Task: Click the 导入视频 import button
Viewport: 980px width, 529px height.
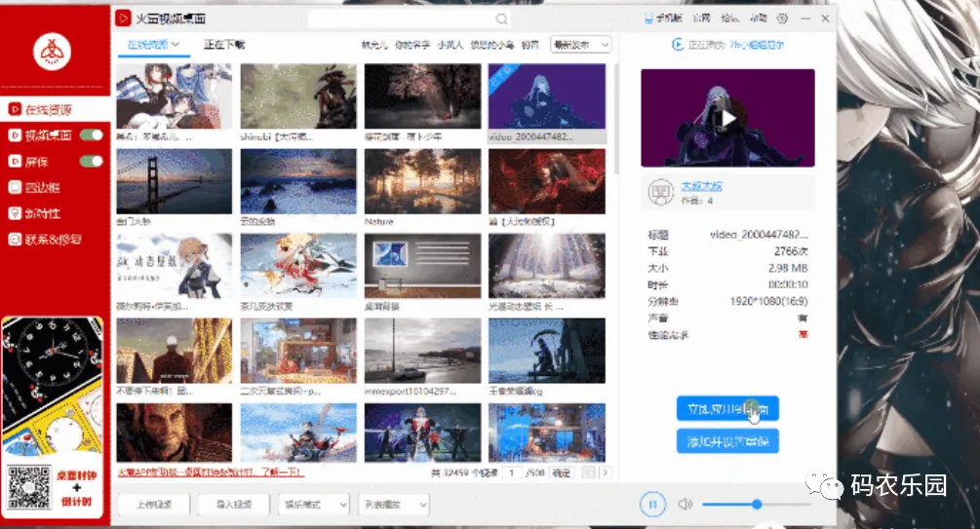Action: click(234, 505)
